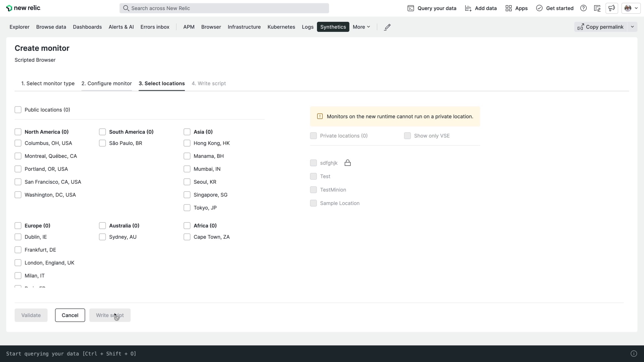This screenshot has height=362, width=644.
Task: Click the notifications bell icon
Action: click(x=612, y=8)
